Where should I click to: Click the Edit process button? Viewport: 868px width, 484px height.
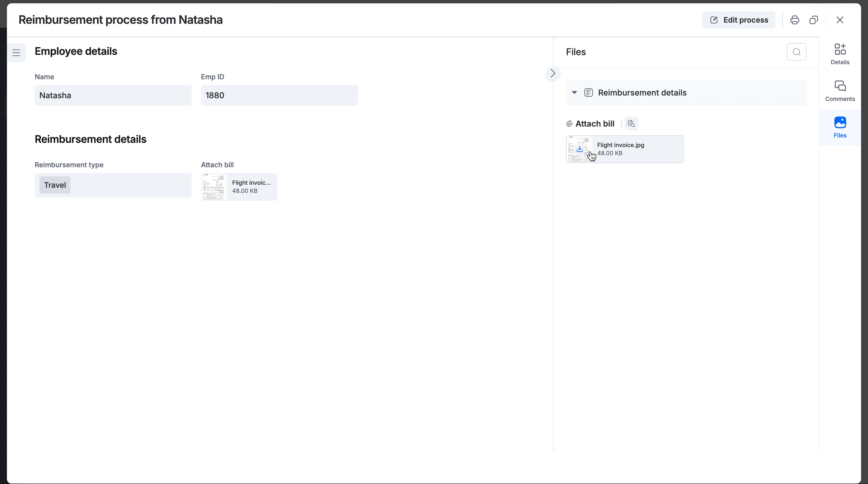(x=739, y=20)
